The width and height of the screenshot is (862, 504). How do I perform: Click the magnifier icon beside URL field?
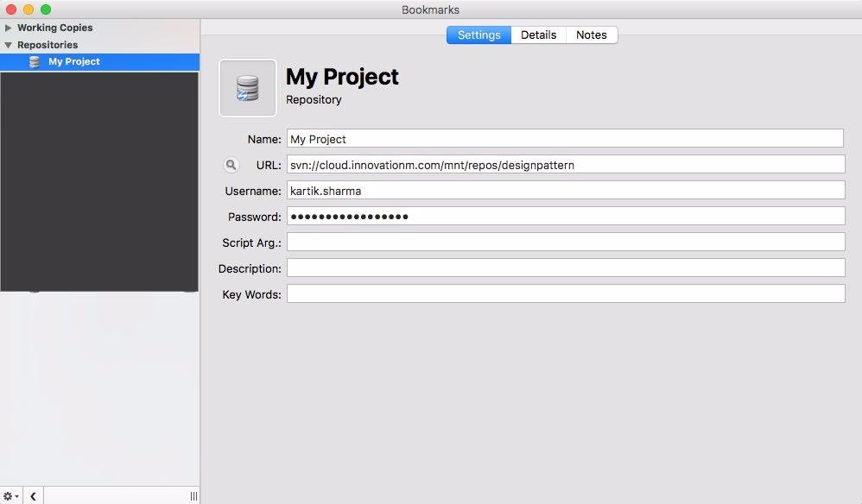pos(231,165)
